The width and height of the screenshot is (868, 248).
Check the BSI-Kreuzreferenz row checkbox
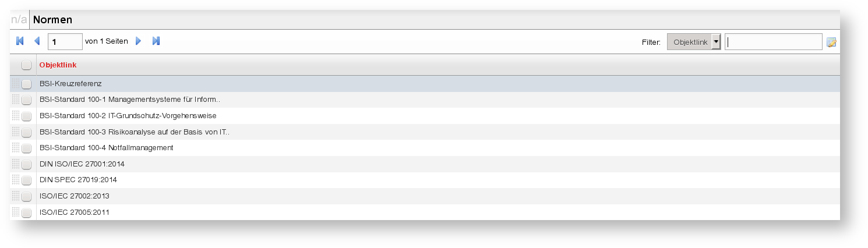click(x=26, y=84)
